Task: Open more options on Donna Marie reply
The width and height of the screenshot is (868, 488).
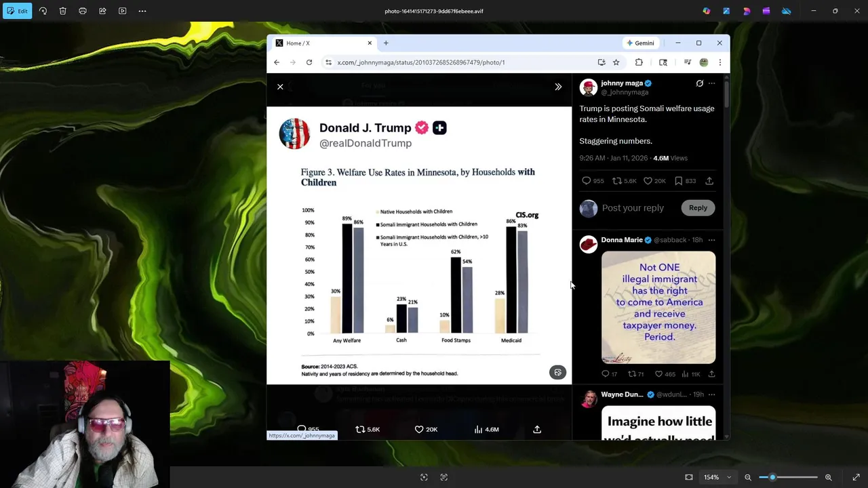Action: point(711,240)
